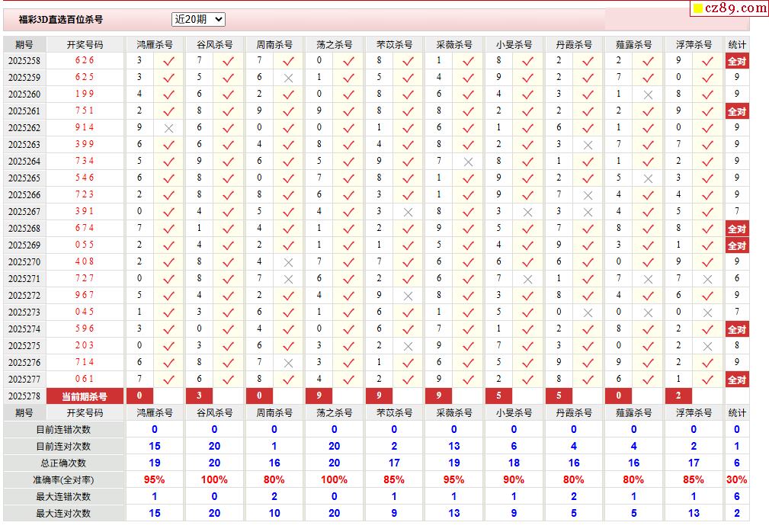
Task: Click the 100% accuracy value for 谷风杀号
Action: [x=214, y=479]
